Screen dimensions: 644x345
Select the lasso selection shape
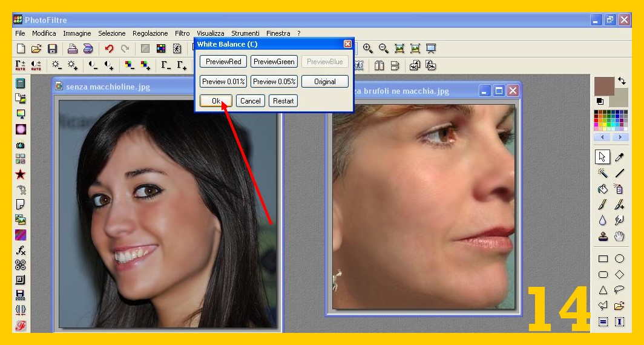[x=619, y=290]
